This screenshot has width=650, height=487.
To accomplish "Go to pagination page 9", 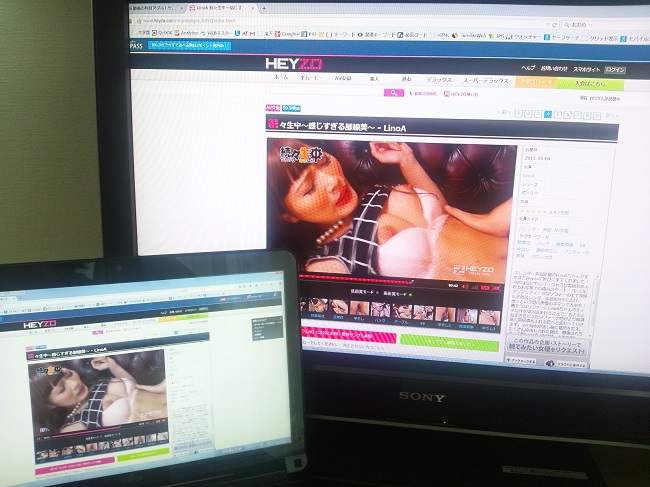I will (597, 116).
